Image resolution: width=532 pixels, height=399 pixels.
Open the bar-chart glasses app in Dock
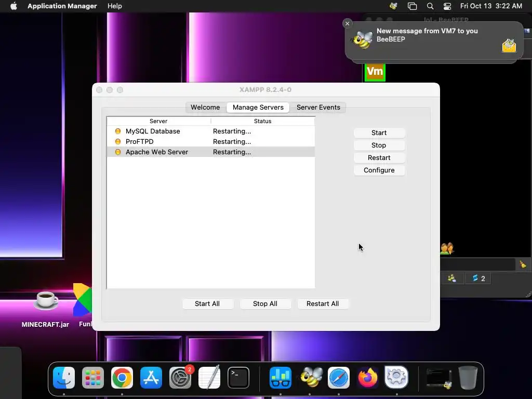(280, 378)
